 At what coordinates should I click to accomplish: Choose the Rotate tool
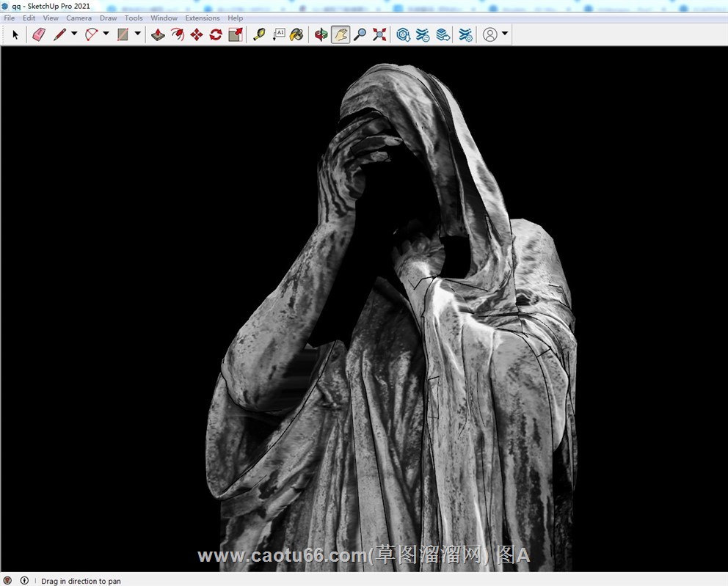coord(216,34)
